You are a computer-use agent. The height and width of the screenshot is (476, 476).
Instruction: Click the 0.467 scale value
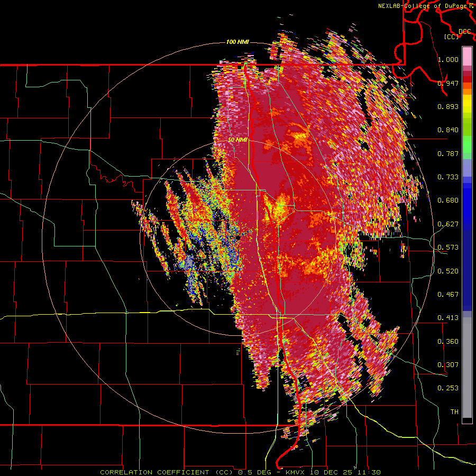point(448,295)
